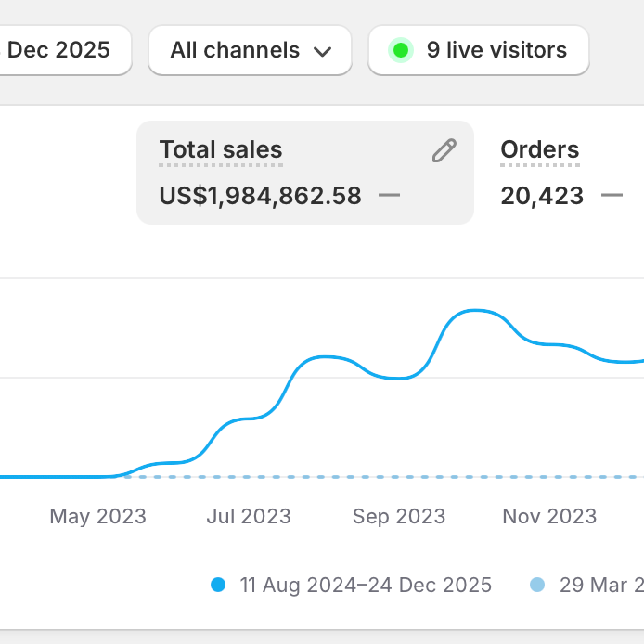Click the pencil edit icon on Total sales
644x644 pixels.
click(x=444, y=151)
